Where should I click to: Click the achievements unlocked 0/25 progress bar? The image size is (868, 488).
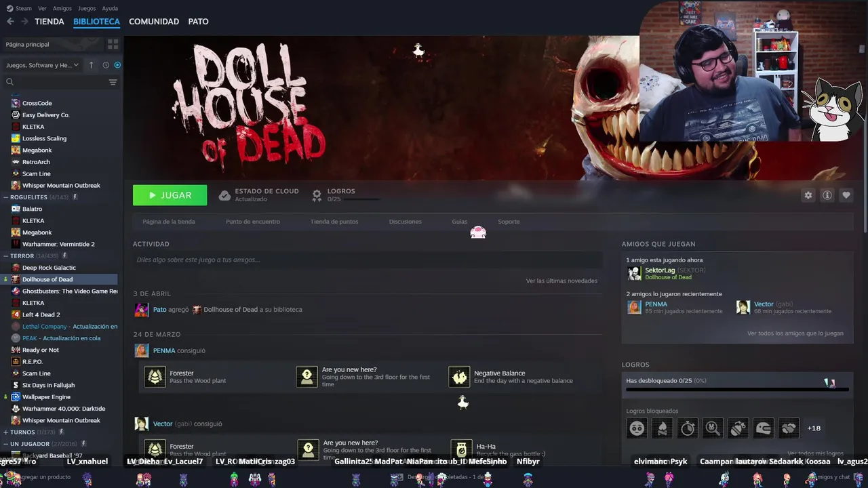click(x=737, y=389)
